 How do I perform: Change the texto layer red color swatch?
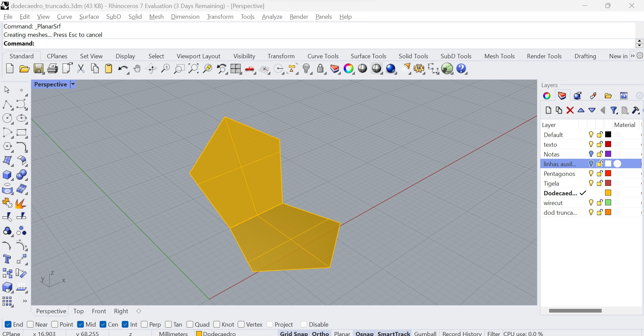[608, 144]
